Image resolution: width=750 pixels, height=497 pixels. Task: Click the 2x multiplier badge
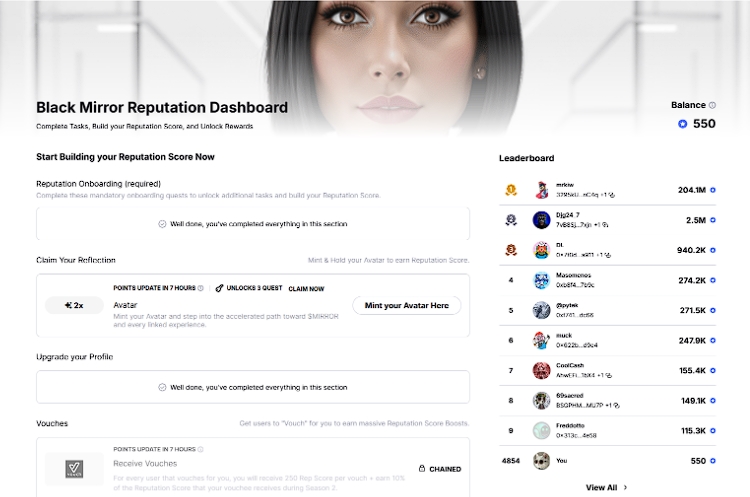point(74,305)
